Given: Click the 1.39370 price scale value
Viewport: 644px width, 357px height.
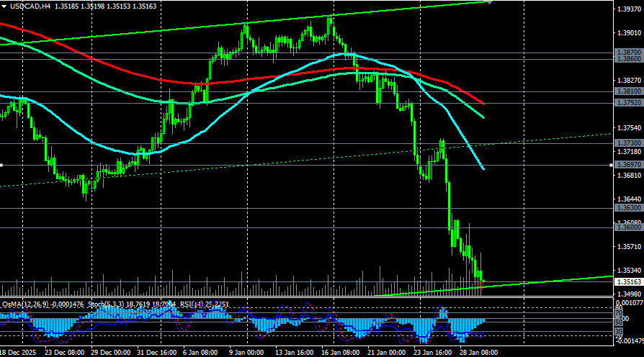Looking at the screenshot, I should point(628,9).
